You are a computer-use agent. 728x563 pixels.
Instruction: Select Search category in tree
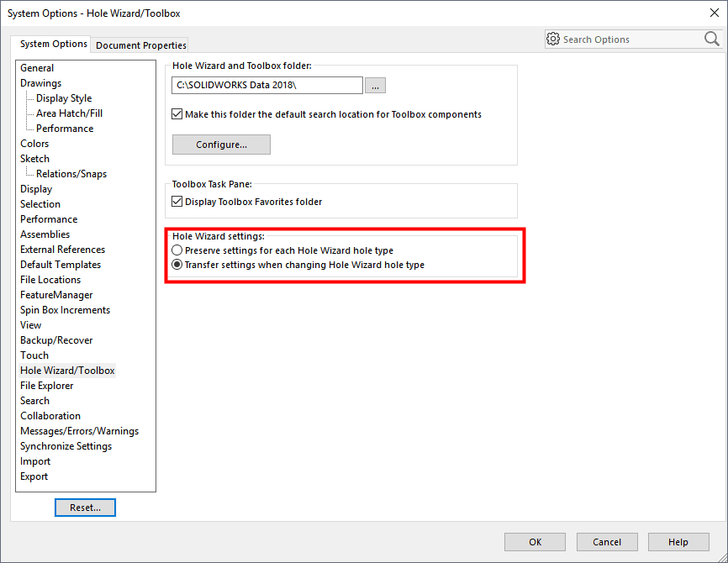(34, 401)
